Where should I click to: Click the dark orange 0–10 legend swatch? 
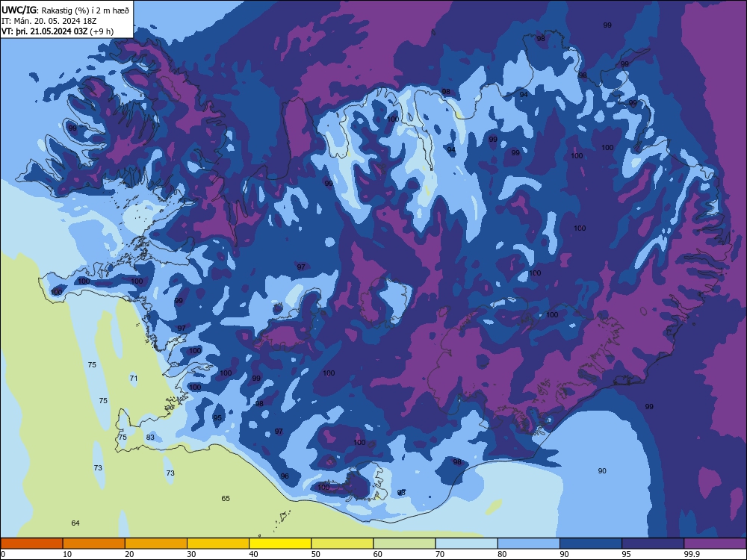click(x=31, y=544)
